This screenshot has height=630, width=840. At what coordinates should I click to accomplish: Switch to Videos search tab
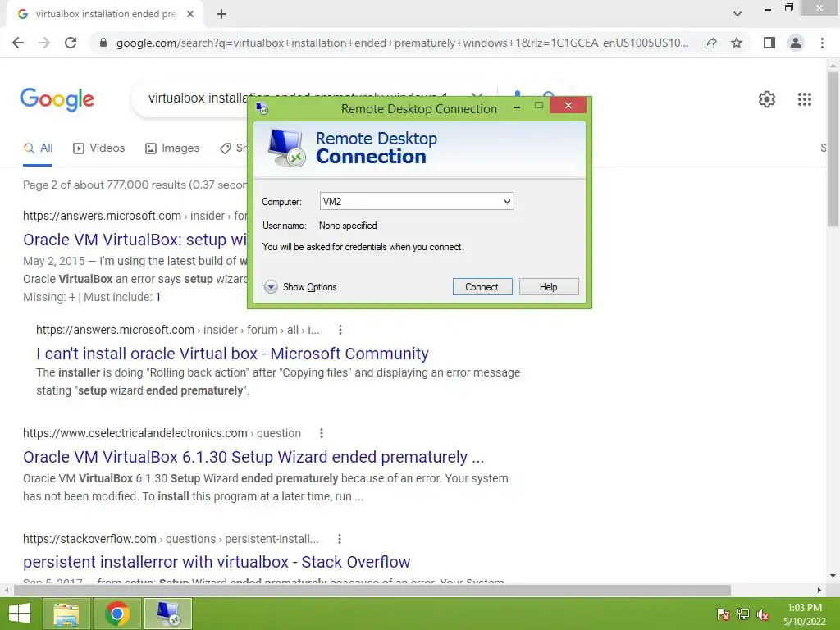click(x=99, y=148)
